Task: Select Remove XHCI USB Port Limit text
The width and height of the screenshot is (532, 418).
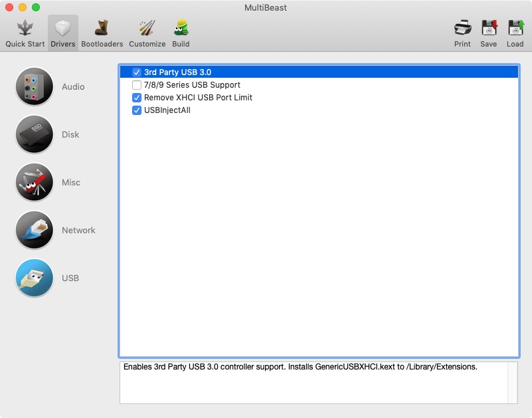Action: click(198, 98)
